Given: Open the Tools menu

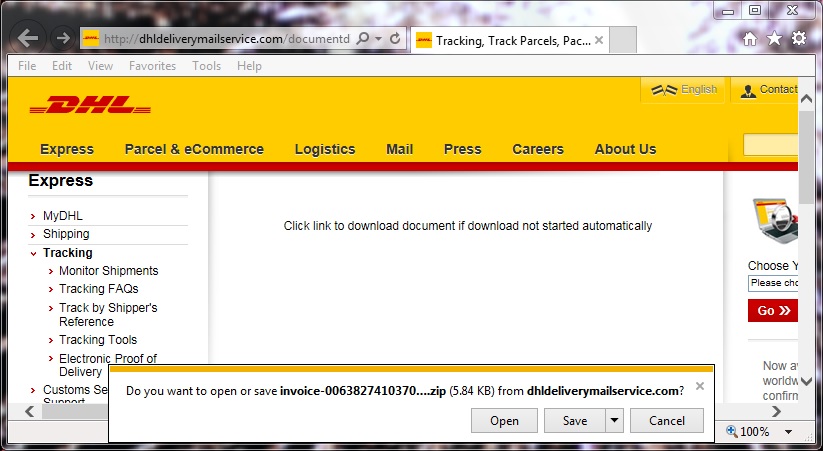Looking at the screenshot, I should pos(206,66).
